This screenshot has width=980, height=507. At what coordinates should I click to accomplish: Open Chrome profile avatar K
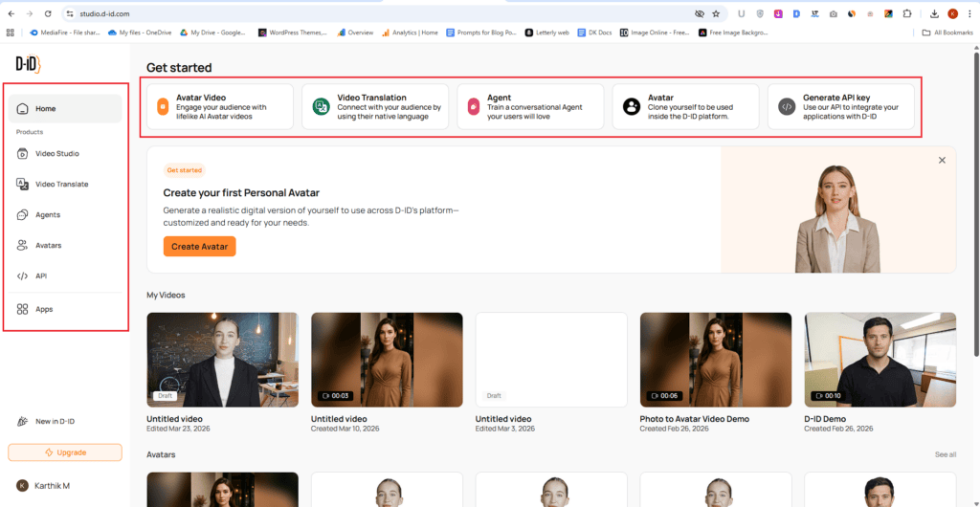952,13
